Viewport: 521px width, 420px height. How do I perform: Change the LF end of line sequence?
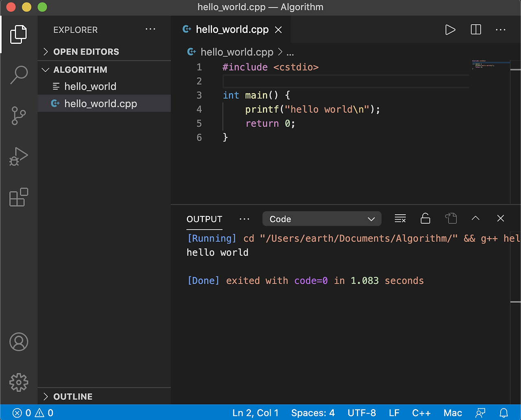394,413
